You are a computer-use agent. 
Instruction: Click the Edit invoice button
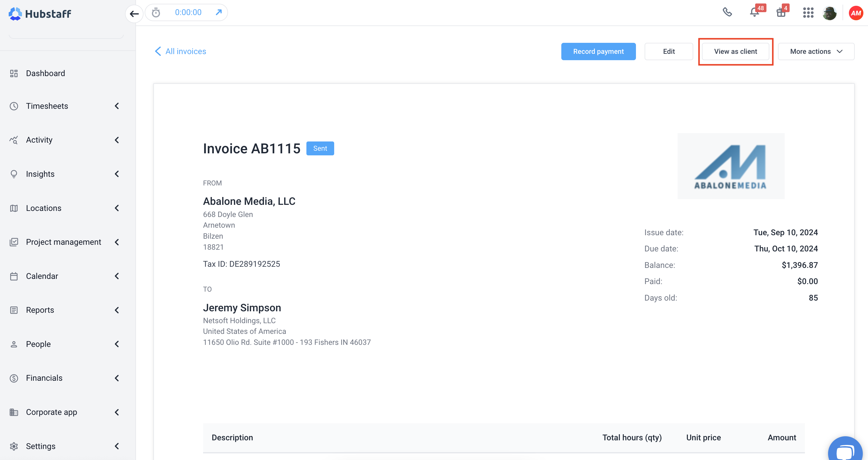point(669,51)
